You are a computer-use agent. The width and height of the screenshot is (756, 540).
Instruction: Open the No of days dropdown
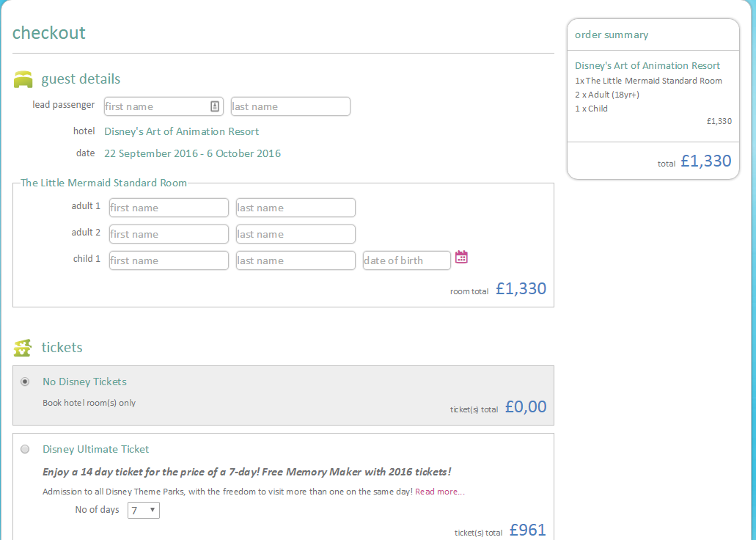(144, 510)
